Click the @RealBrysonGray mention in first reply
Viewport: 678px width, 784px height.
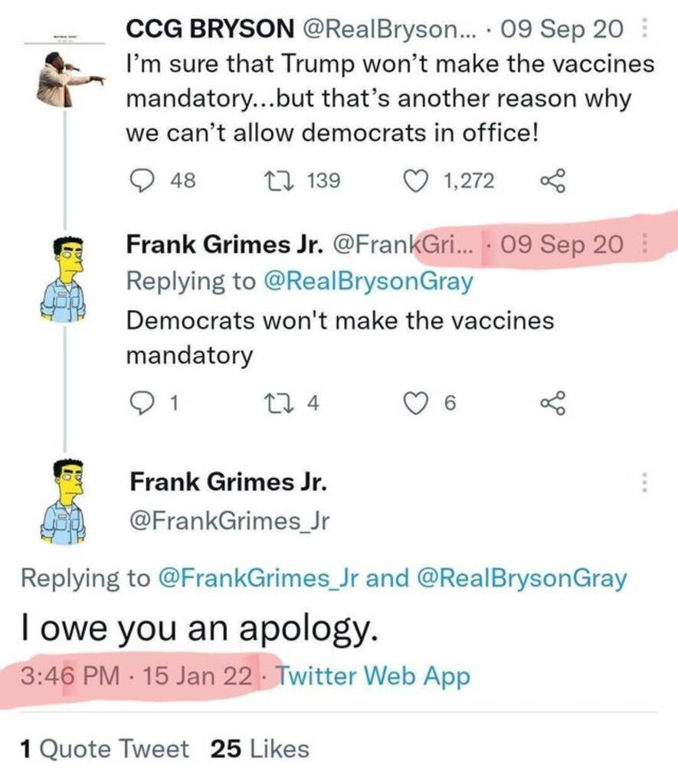(x=368, y=281)
